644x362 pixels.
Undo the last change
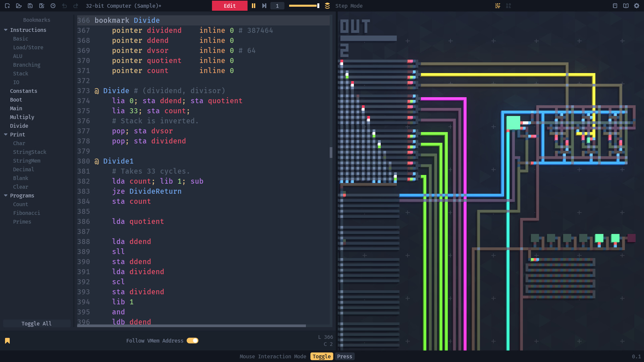pyautogui.click(x=64, y=6)
